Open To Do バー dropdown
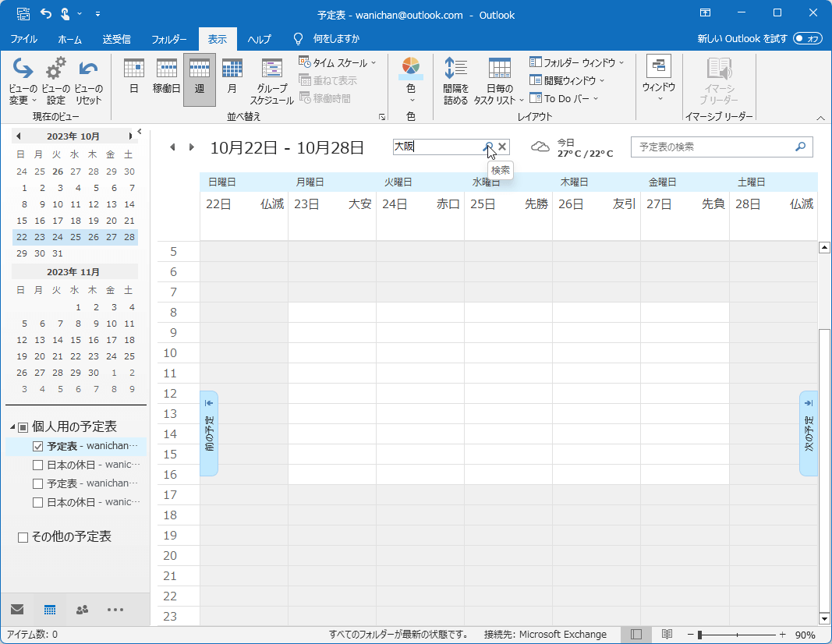Viewport: 832px width, 644px height. [x=564, y=99]
